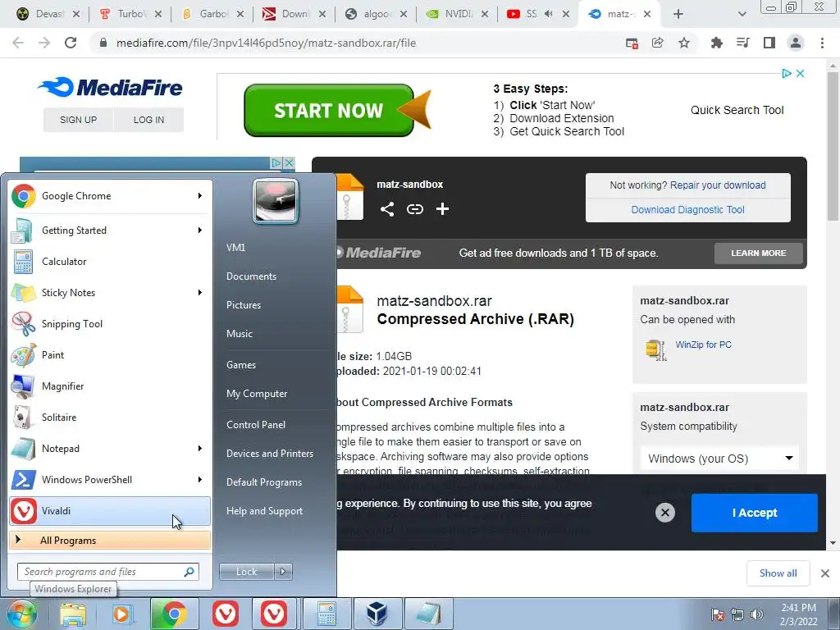Screen dimensions: 840x630
Task: Open the tab search down-arrow in Chrome
Action: point(742,15)
